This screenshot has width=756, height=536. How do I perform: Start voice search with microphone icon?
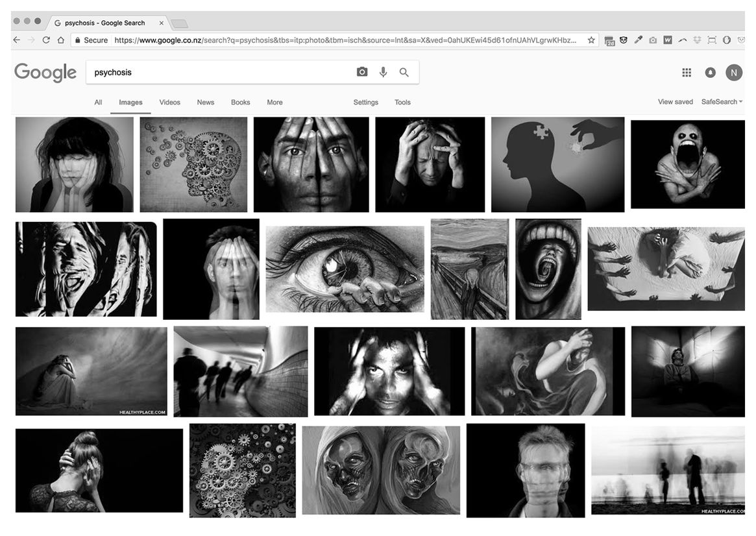(383, 72)
